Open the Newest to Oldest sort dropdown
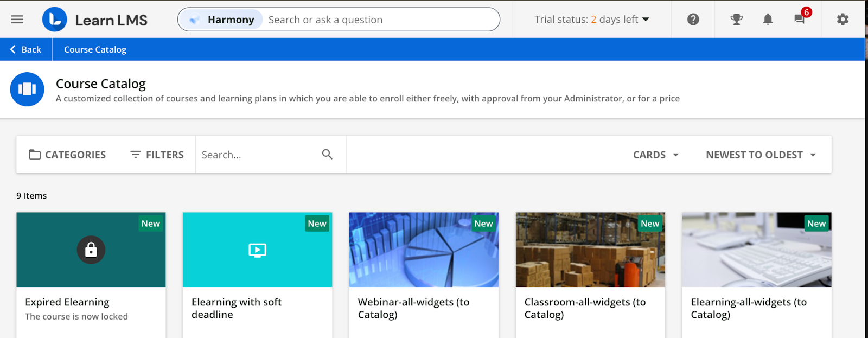 [761, 155]
